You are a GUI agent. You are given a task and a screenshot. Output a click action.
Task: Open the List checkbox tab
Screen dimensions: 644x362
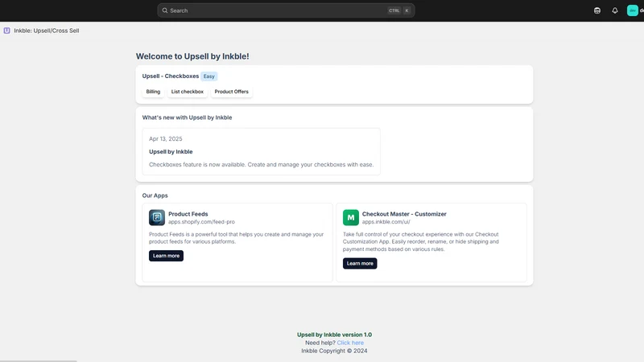point(188,92)
